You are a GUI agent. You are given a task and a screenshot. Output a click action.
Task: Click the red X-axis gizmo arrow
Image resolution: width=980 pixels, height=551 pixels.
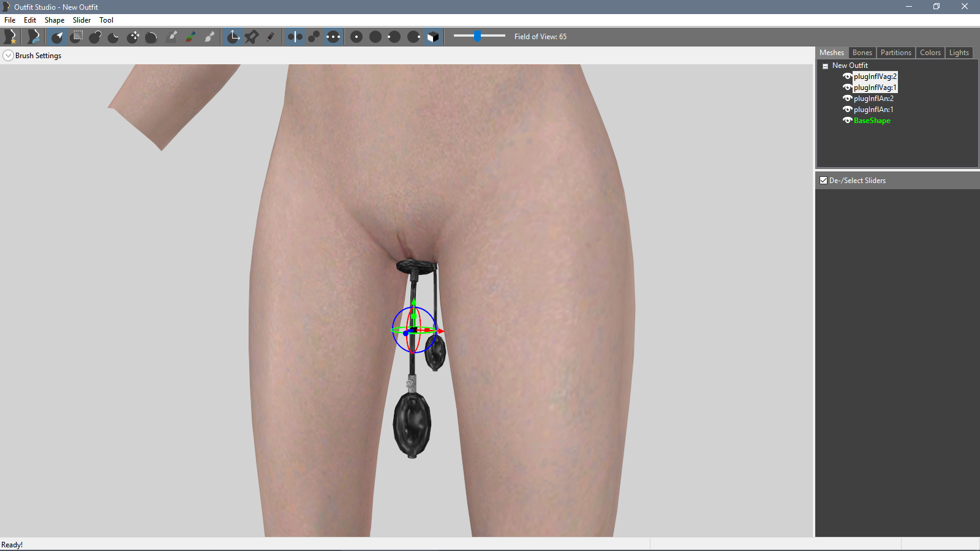point(440,331)
